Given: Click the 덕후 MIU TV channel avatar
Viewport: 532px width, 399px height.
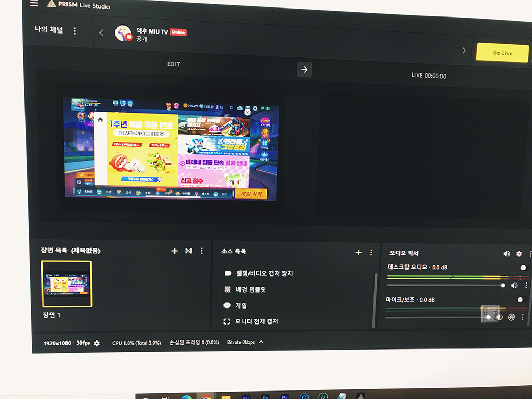Looking at the screenshot, I should [123, 33].
